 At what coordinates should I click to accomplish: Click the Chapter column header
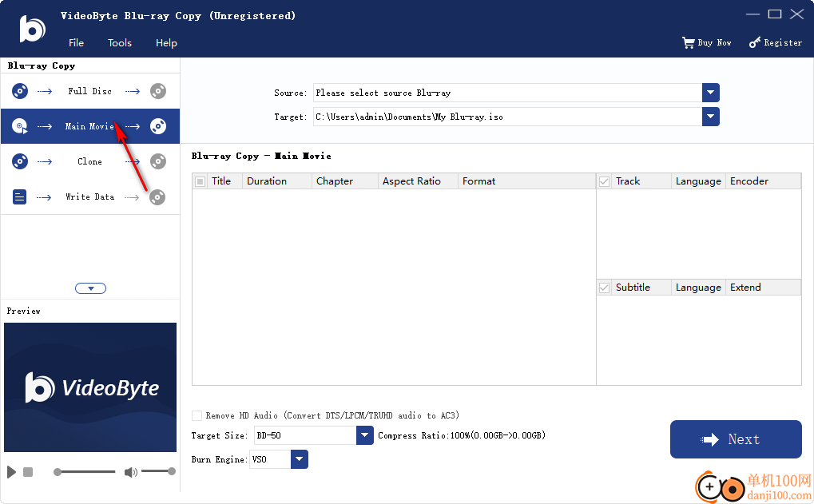tap(345, 181)
